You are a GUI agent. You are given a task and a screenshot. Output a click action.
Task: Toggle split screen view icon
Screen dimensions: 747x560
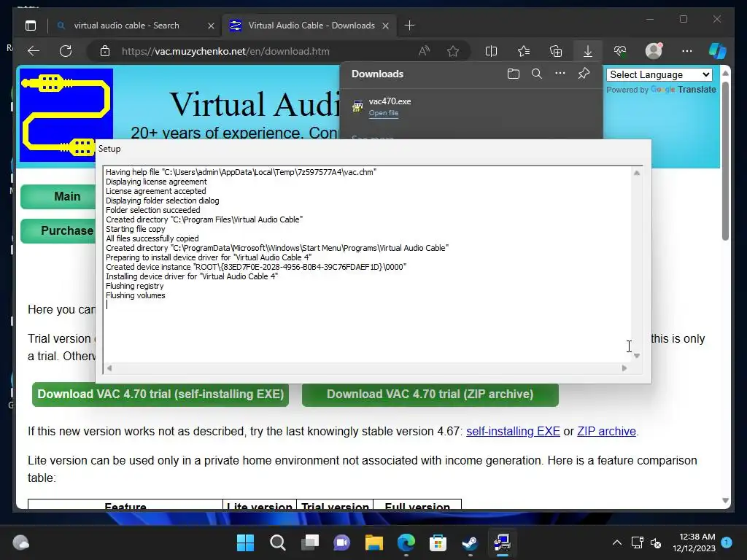click(x=491, y=51)
